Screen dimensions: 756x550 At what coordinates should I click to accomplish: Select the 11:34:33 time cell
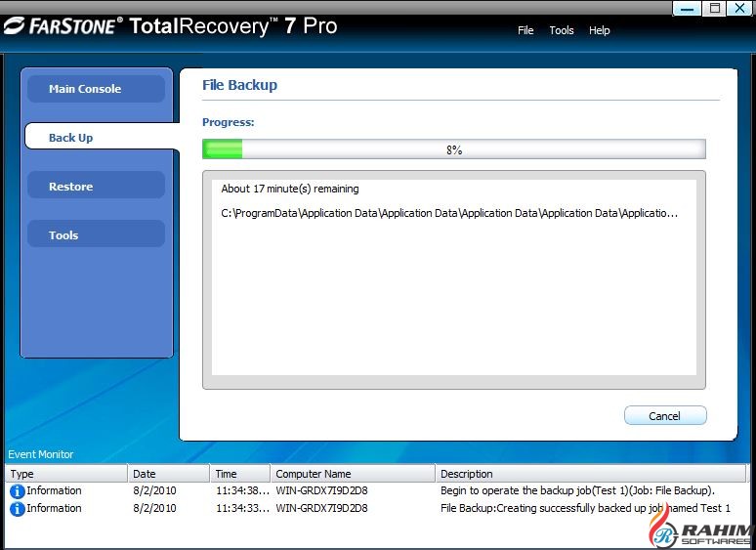242,508
